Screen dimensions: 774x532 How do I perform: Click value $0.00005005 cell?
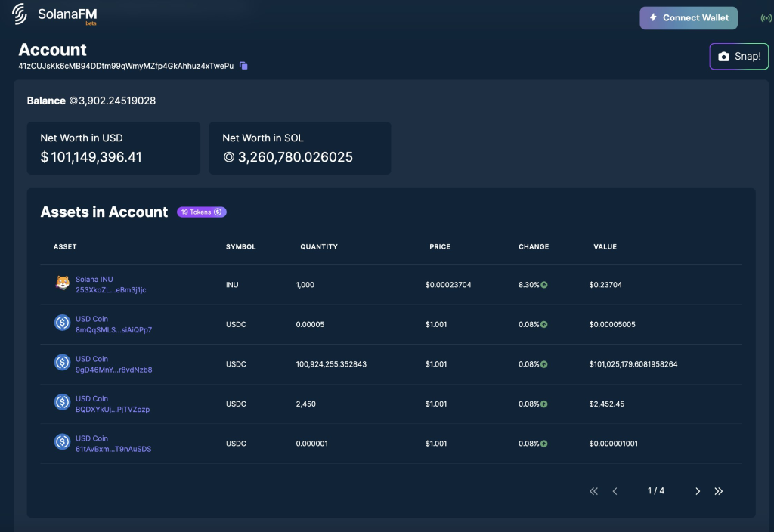tap(612, 324)
